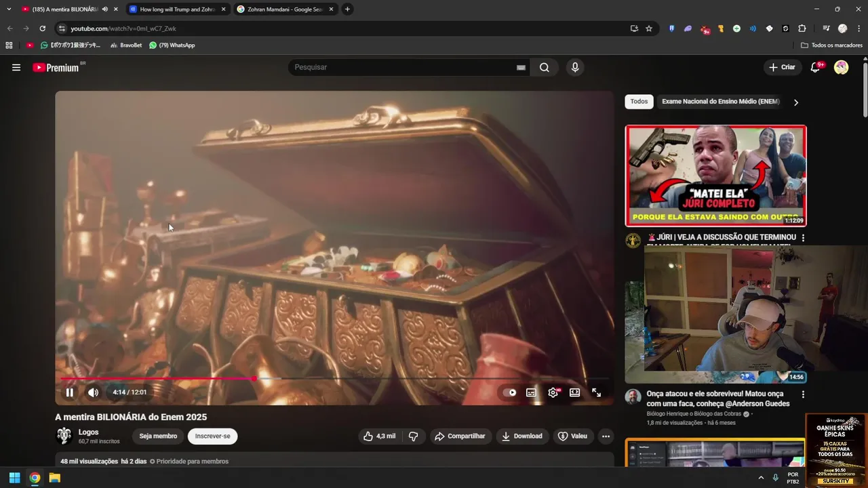Image resolution: width=868 pixels, height=488 pixels.
Task: Open Chrome three-dot menu
Action: tap(859, 28)
